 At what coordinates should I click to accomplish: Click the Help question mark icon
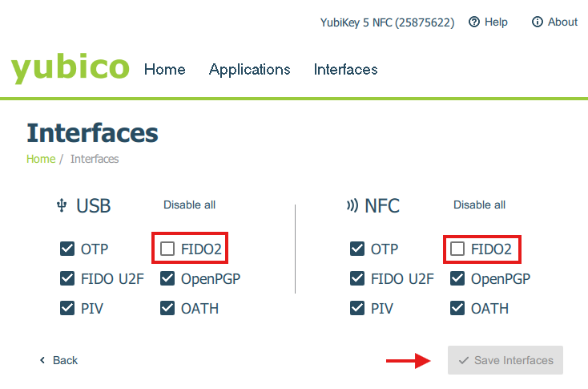(474, 22)
